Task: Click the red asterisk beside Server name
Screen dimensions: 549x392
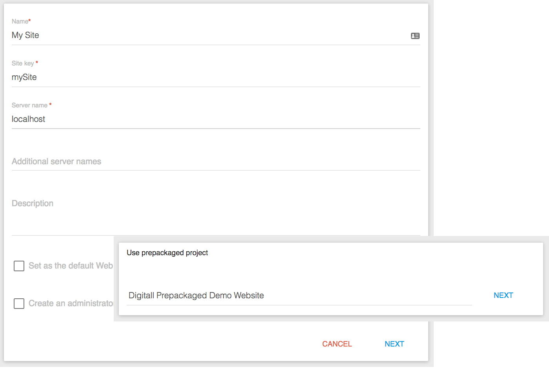Action: click(50, 105)
